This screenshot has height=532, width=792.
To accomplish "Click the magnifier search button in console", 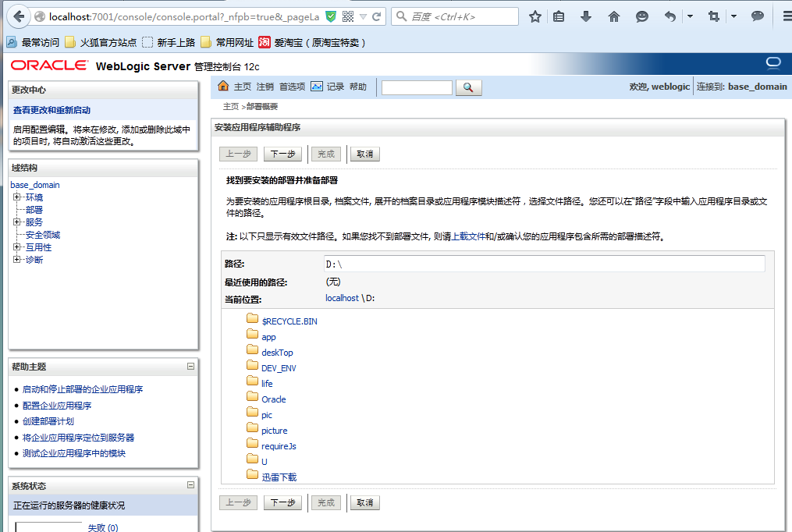I will coord(468,87).
